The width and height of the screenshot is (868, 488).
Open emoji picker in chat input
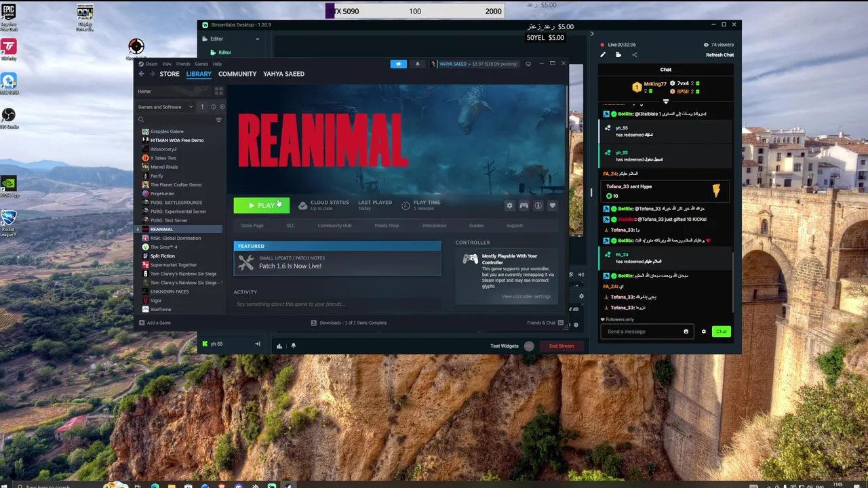pos(686,331)
